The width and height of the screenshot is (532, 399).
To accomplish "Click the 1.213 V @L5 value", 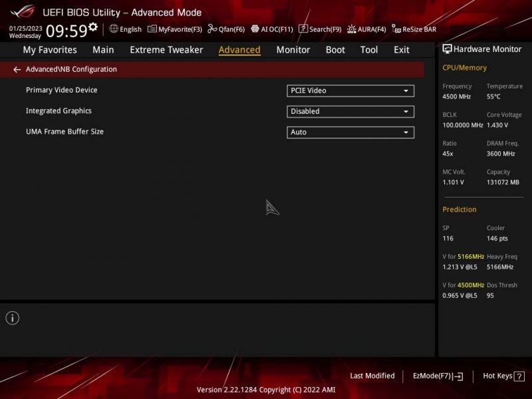I will click(x=460, y=267).
